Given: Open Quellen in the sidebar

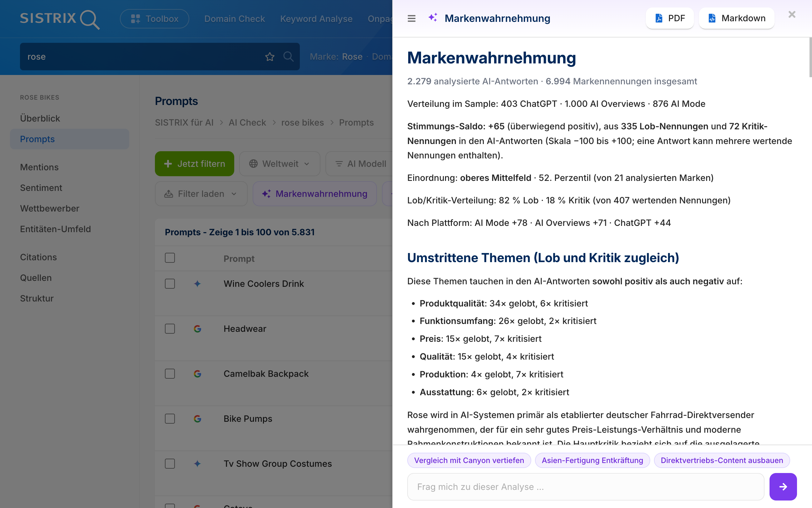Looking at the screenshot, I should (x=70, y=278).
